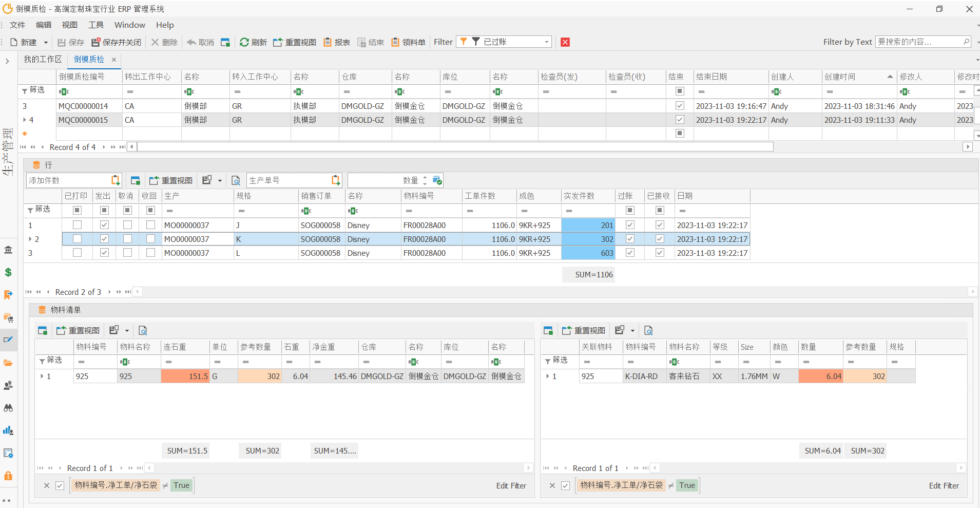This screenshot has height=508, width=980.
Task: Expand the left sidebar navigation chevron
Action: click(x=7, y=61)
